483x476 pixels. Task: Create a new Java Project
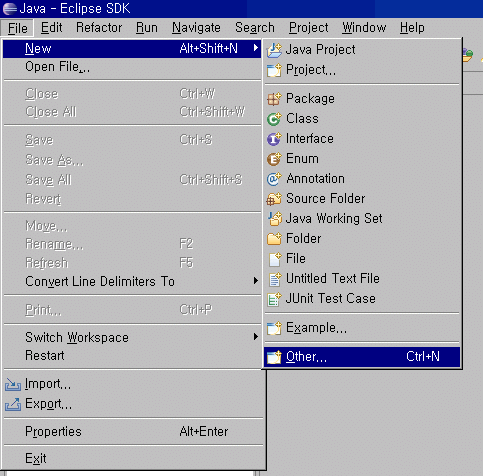pos(362,50)
